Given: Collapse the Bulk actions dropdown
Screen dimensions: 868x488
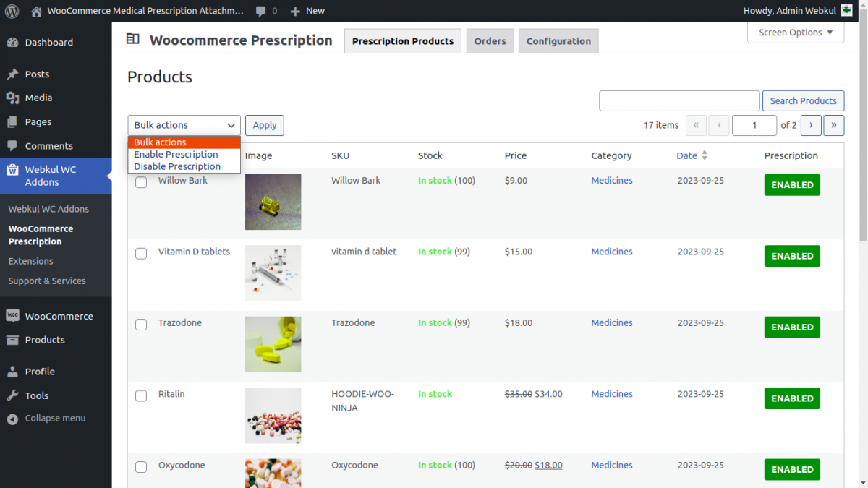Looking at the screenshot, I should pos(184,125).
